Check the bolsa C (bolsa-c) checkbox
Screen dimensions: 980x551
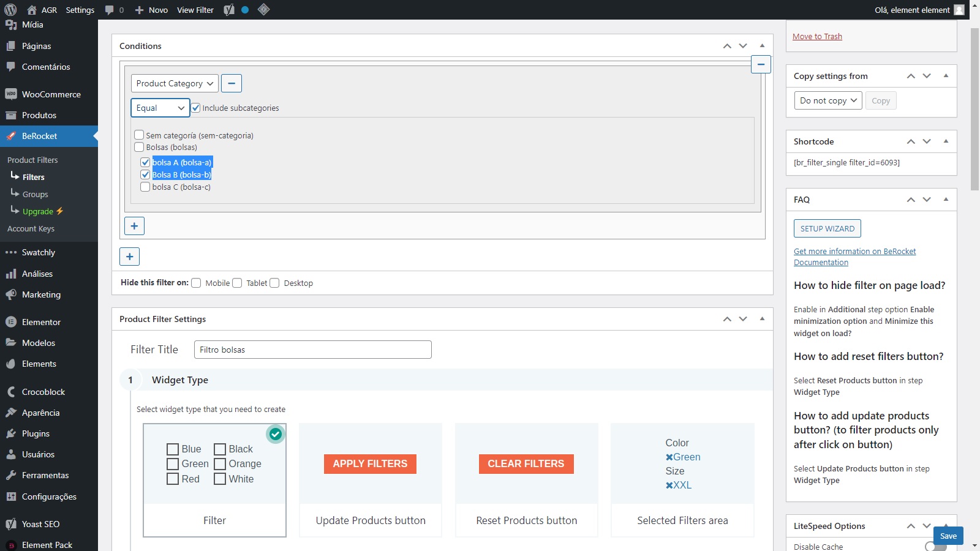coord(145,187)
